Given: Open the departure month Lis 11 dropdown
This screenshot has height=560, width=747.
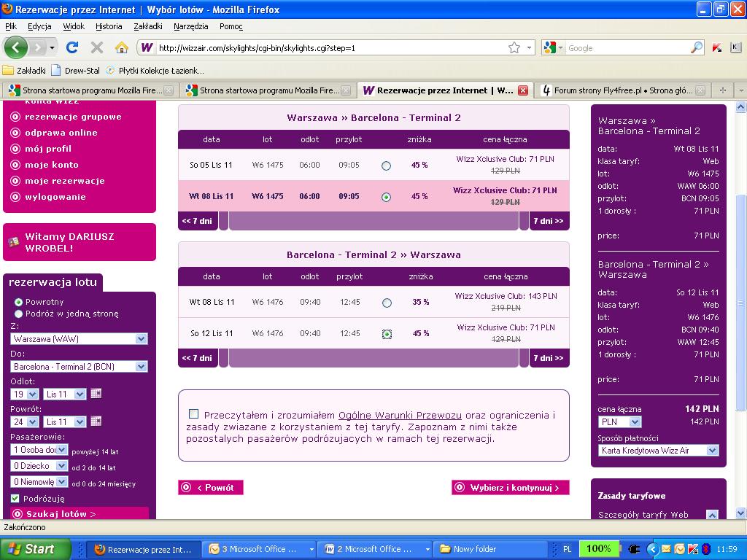Looking at the screenshot, I should [x=65, y=394].
